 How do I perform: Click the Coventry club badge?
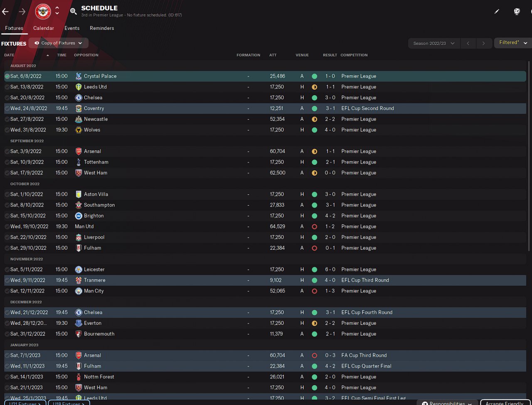click(79, 108)
